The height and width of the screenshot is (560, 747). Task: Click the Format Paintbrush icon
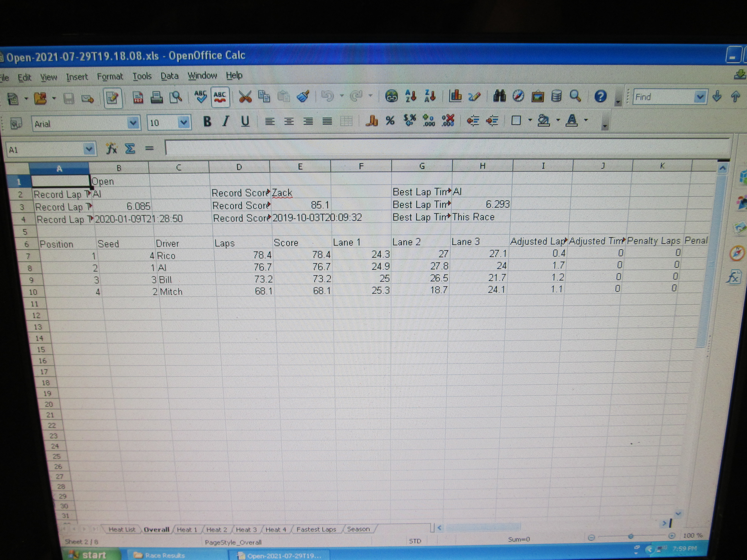click(303, 96)
